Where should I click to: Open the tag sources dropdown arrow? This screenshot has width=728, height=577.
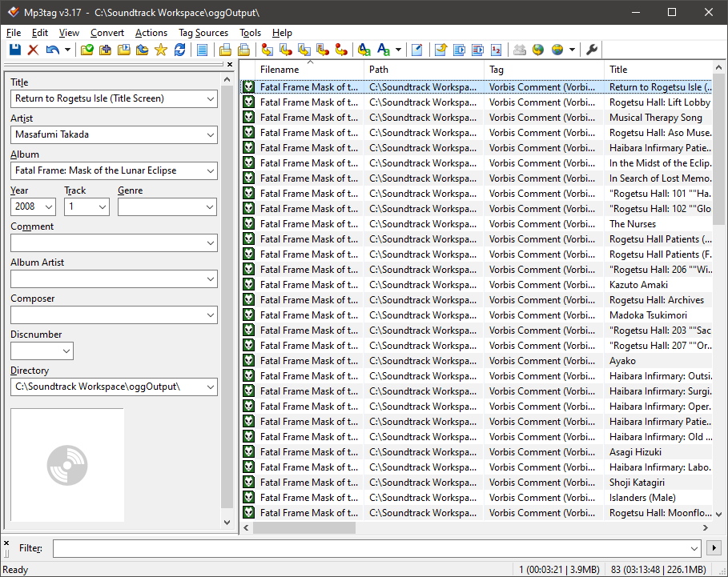point(572,50)
